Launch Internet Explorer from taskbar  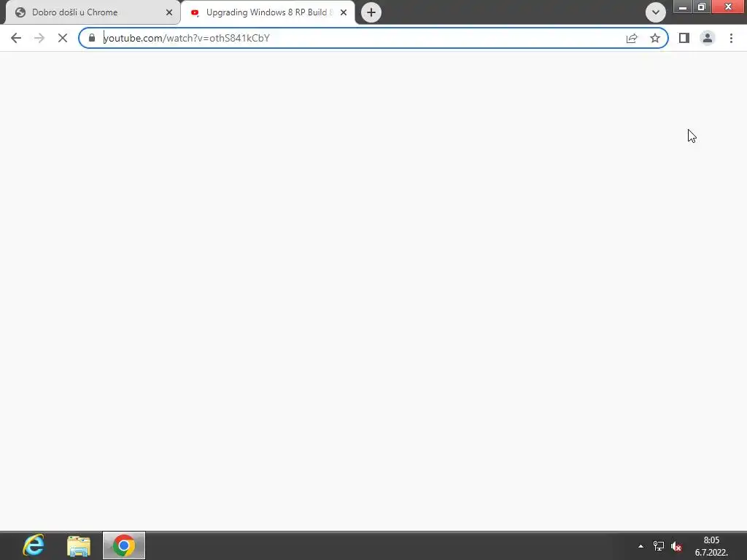pyautogui.click(x=34, y=545)
